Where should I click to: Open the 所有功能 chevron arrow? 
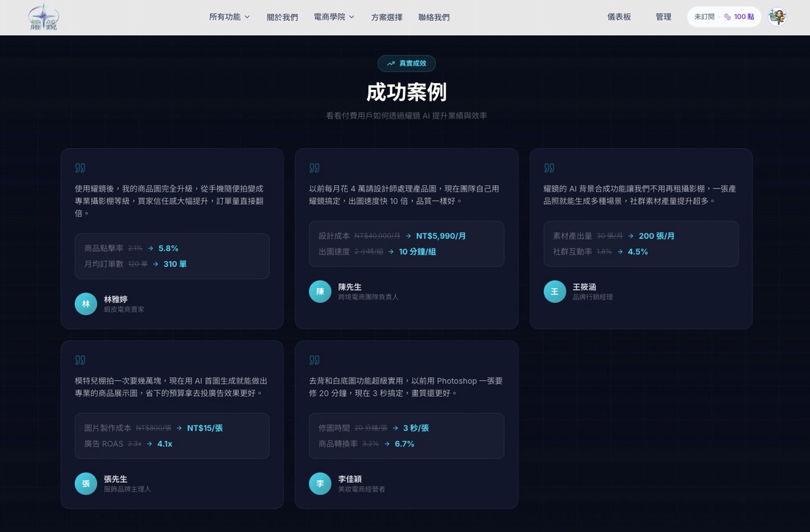[247, 17]
